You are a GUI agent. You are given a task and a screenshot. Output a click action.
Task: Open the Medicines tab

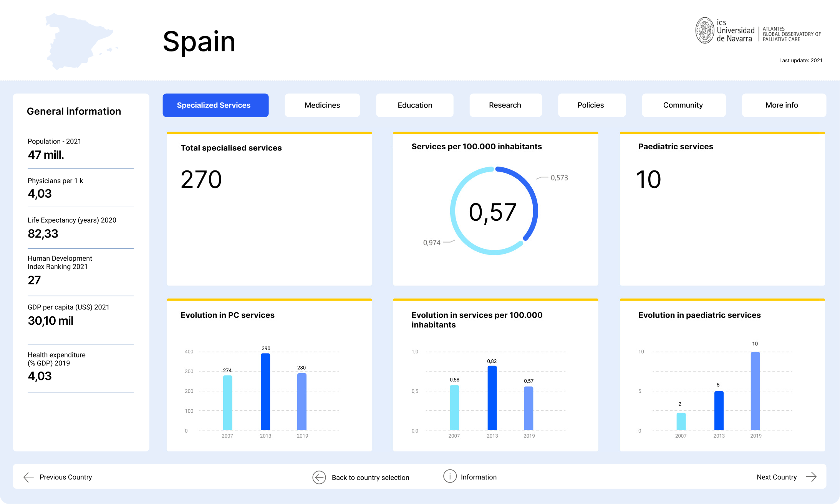[x=322, y=105]
